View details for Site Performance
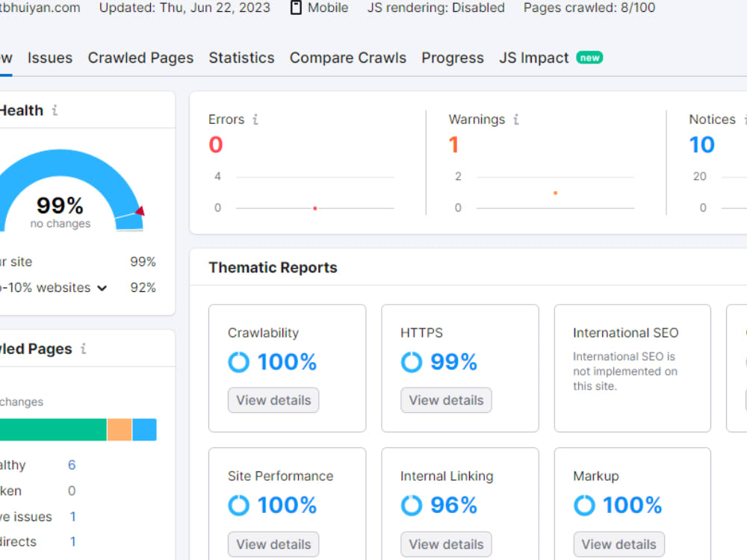This screenshot has height=560, width=747. (273, 544)
